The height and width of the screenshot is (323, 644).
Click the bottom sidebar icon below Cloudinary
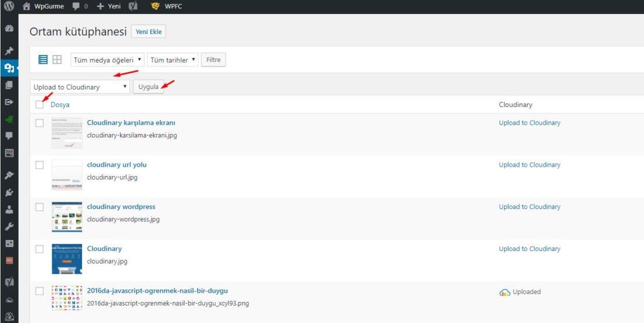click(x=9, y=317)
